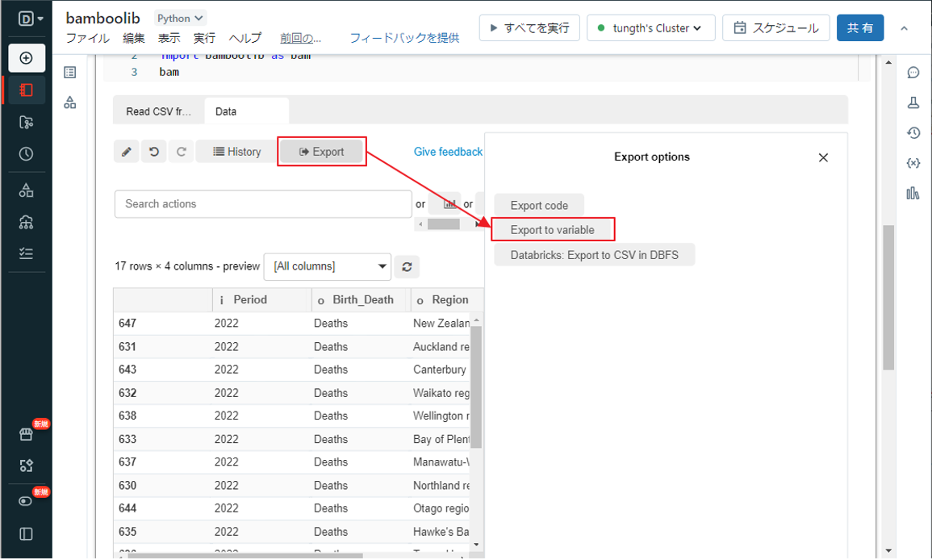Image resolution: width=932 pixels, height=560 pixels.
Task: Open the variables {x} icon in right panel
Action: (913, 163)
